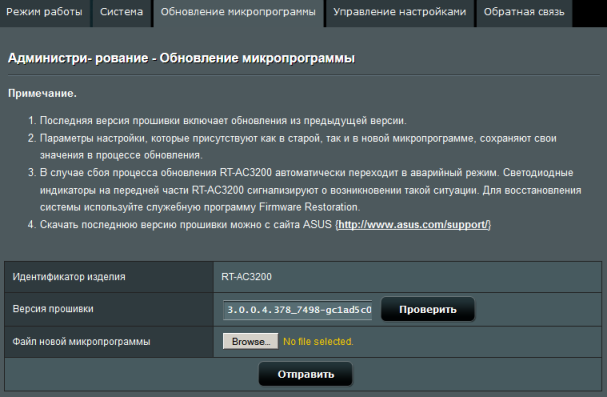Click the RT-AC3200 product identifier value
The image size is (607, 397).
coord(246,277)
